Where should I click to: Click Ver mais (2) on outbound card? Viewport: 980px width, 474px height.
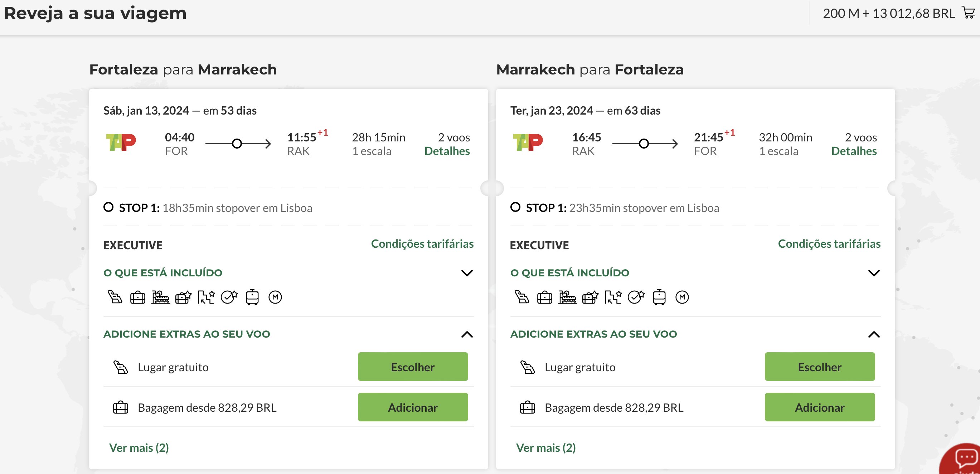[139, 448]
